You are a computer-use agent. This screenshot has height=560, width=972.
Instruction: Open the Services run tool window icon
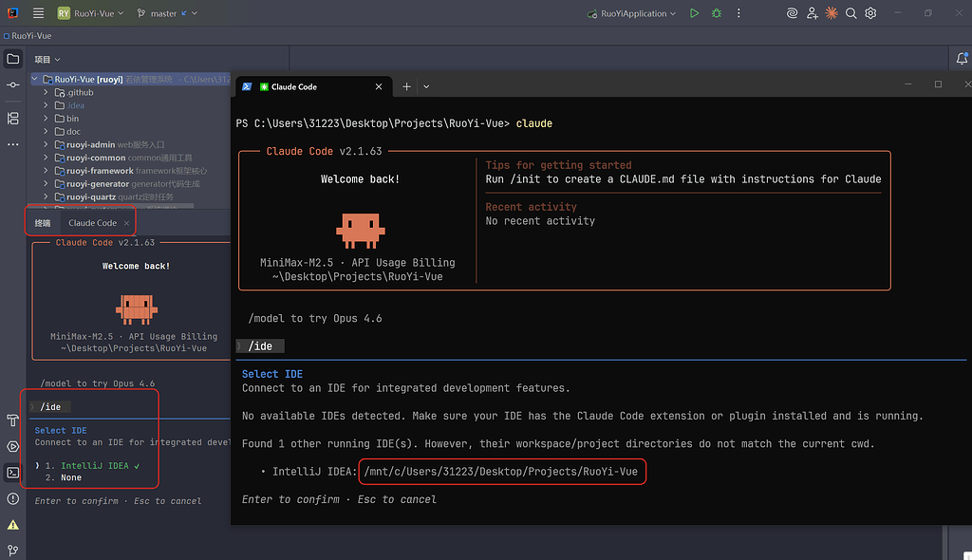coord(13,446)
